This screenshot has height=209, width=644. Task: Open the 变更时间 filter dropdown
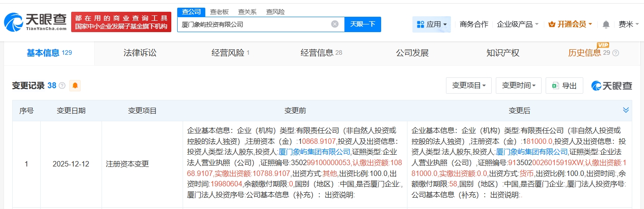pyautogui.click(x=518, y=85)
